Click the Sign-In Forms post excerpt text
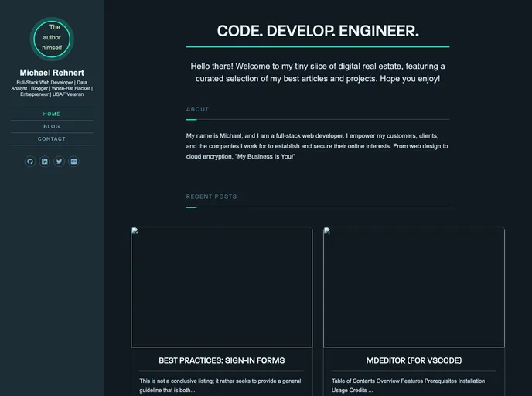The image size is (532, 396). coord(221,385)
